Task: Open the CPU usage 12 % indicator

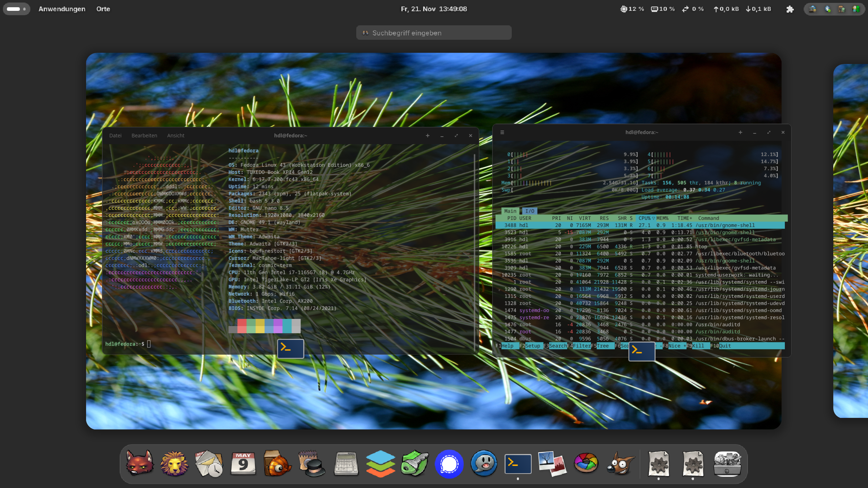Action: click(632, 9)
